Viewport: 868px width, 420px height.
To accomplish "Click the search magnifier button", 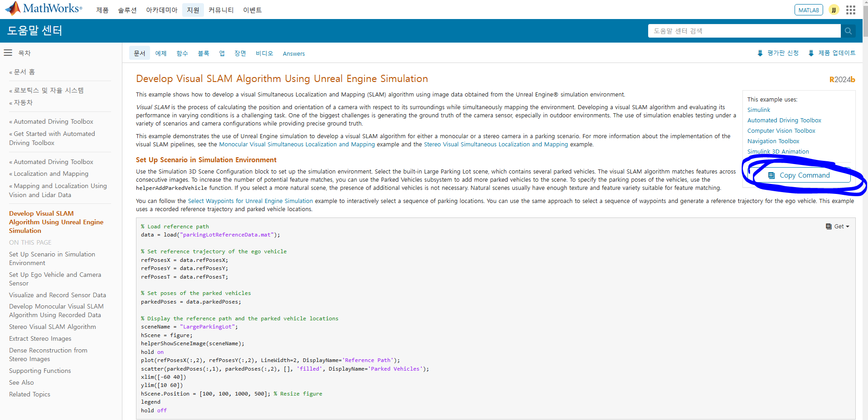I will (848, 31).
